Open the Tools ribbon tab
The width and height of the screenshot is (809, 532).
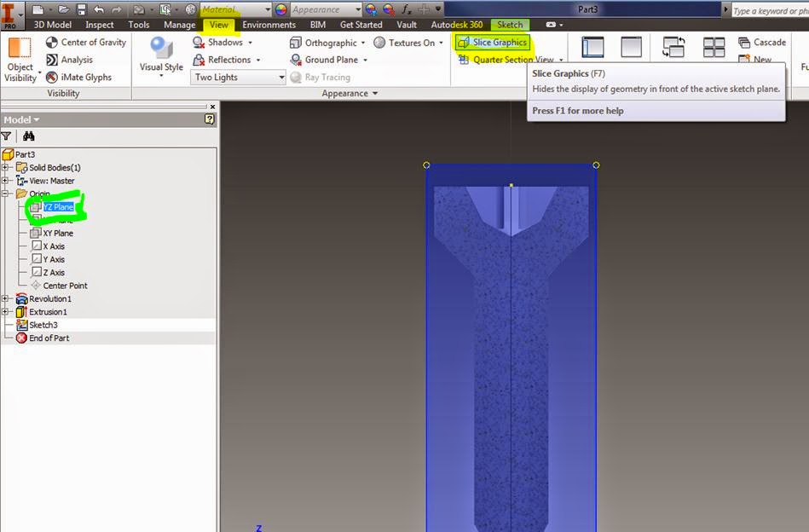[x=139, y=25]
